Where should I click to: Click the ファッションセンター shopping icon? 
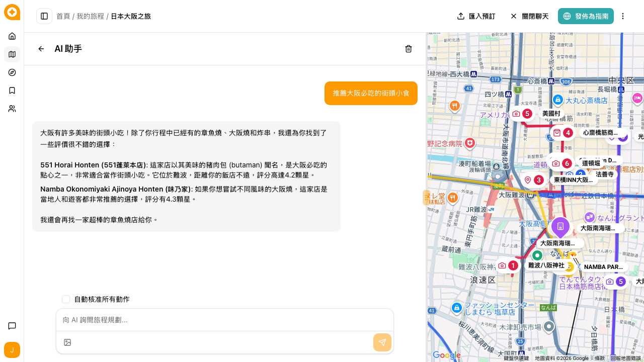[x=456, y=308]
